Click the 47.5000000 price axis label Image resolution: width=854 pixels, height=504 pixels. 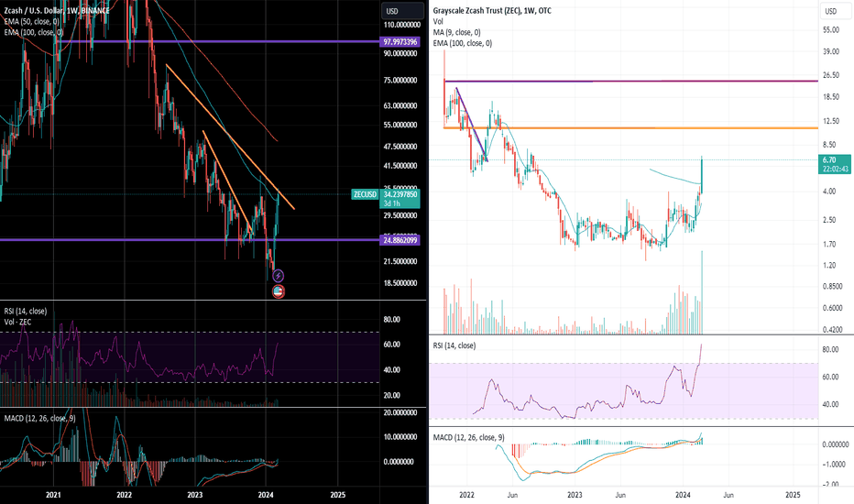coord(402,147)
